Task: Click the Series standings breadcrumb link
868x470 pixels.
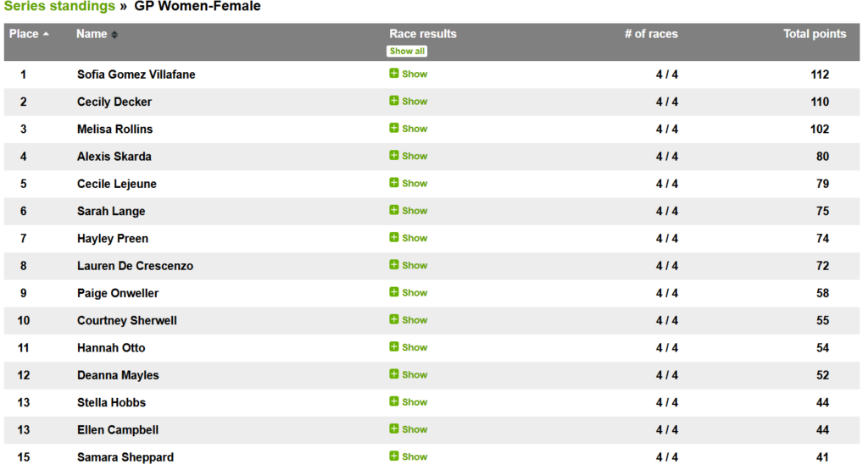Action: point(59,7)
